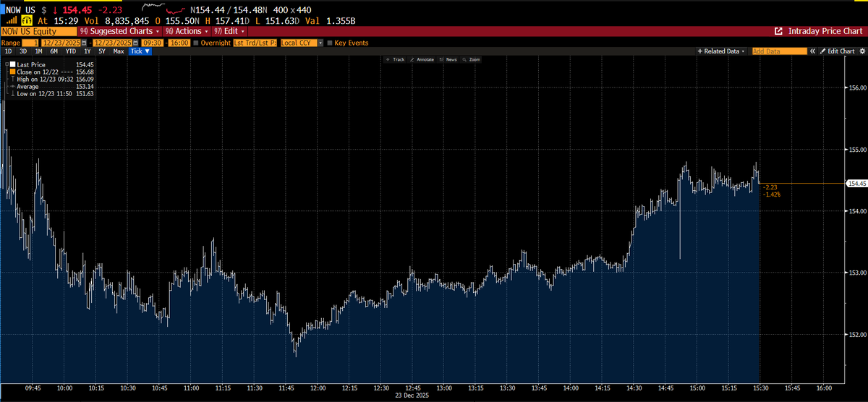Click the orange Close on 12/22 legend swatch

[x=12, y=72]
